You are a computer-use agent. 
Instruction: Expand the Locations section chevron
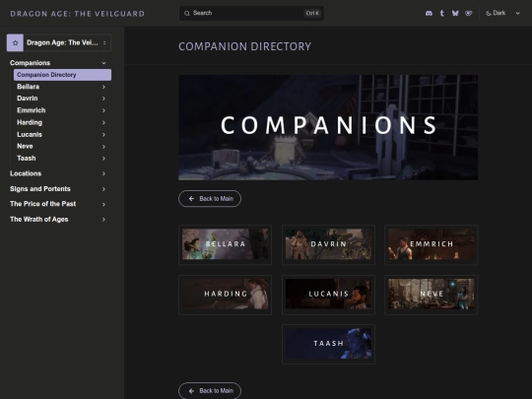[103, 173]
